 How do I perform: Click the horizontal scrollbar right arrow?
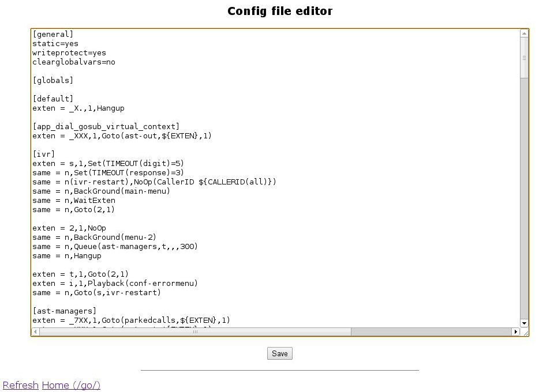(516, 331)
